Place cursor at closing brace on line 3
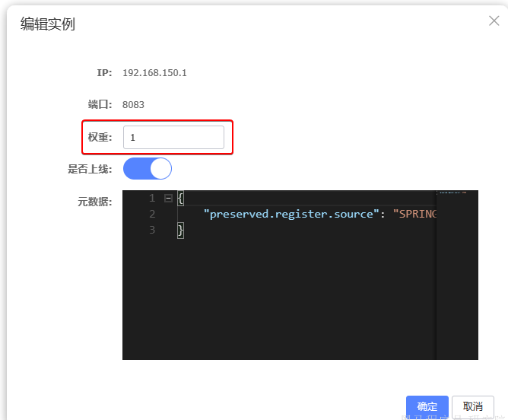This screenshot has width=508, height=420. (180, 230)
